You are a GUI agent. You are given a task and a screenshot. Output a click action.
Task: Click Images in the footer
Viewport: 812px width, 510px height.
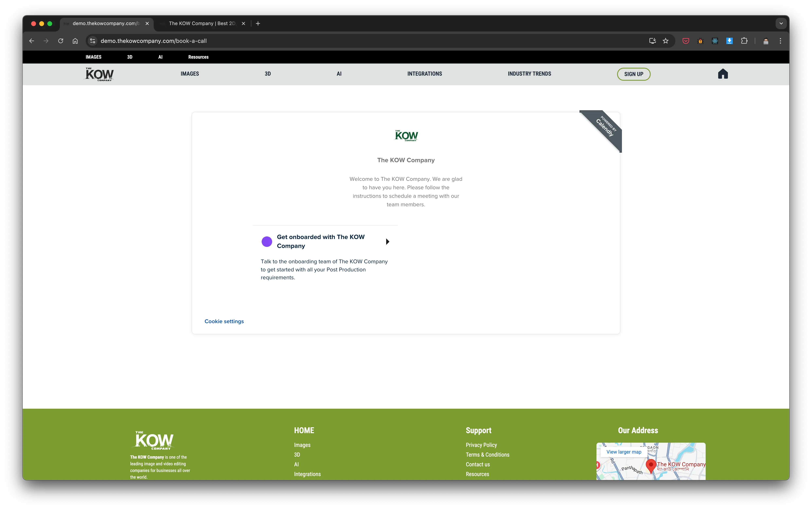pos(302,445)
